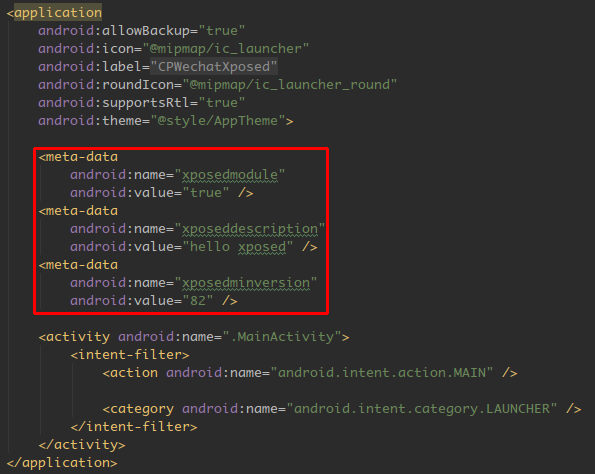Select the "xposedminversion" name value
The width and height of the screenshot is (595, 474).
(x=246, y=283)
